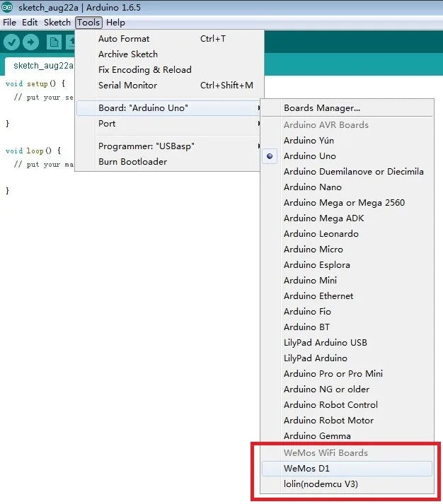Click Burn Bootloader
The image size is (443, 504).
(x=169, y=162)
